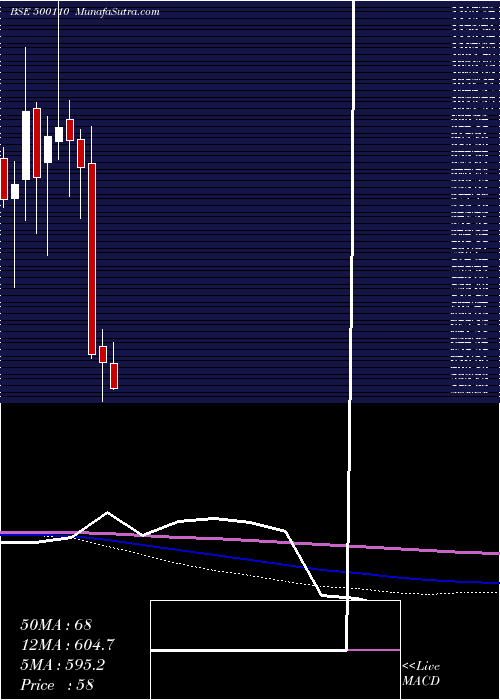
Task: Click the BSE 500110 ticker label
Action: pos(39,12)
